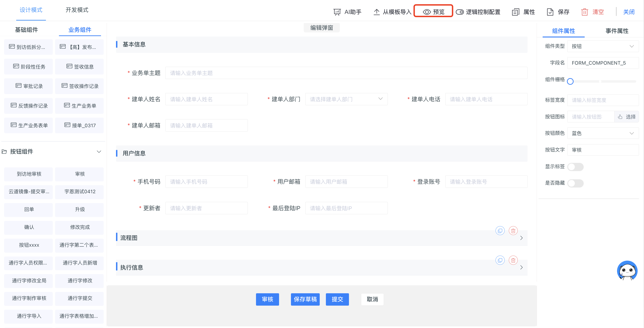This screenshot has height=328, width=644.
Task: Delete the 执行信息 section via trash icon
Action: [513, 260]
